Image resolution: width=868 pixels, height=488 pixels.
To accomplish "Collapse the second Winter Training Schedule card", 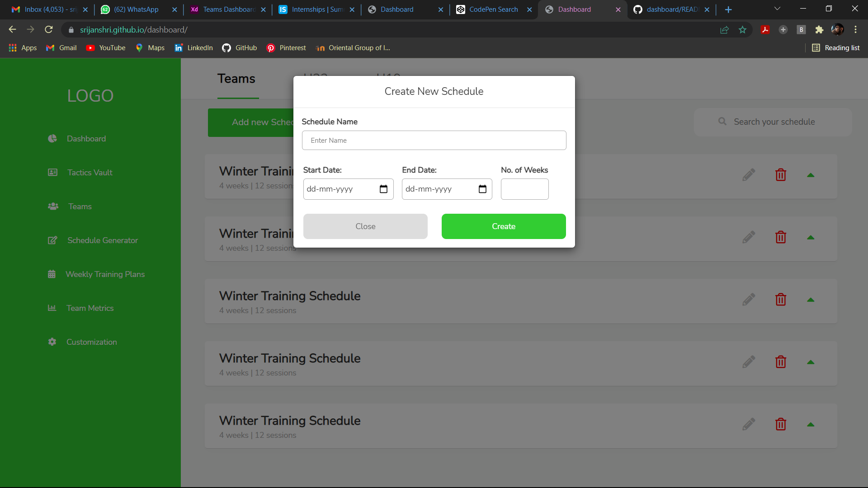I will click(811, 238).
